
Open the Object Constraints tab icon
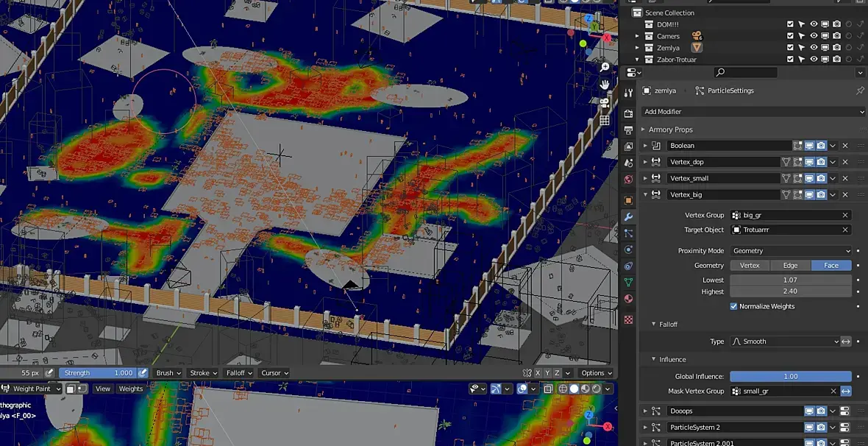pos(628,266)
